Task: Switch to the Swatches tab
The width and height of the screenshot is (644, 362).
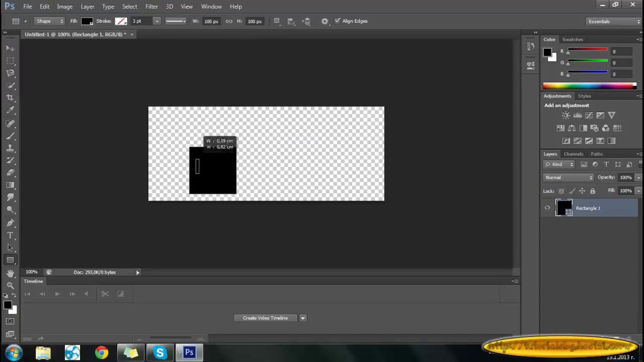Action: coord(573,39)
